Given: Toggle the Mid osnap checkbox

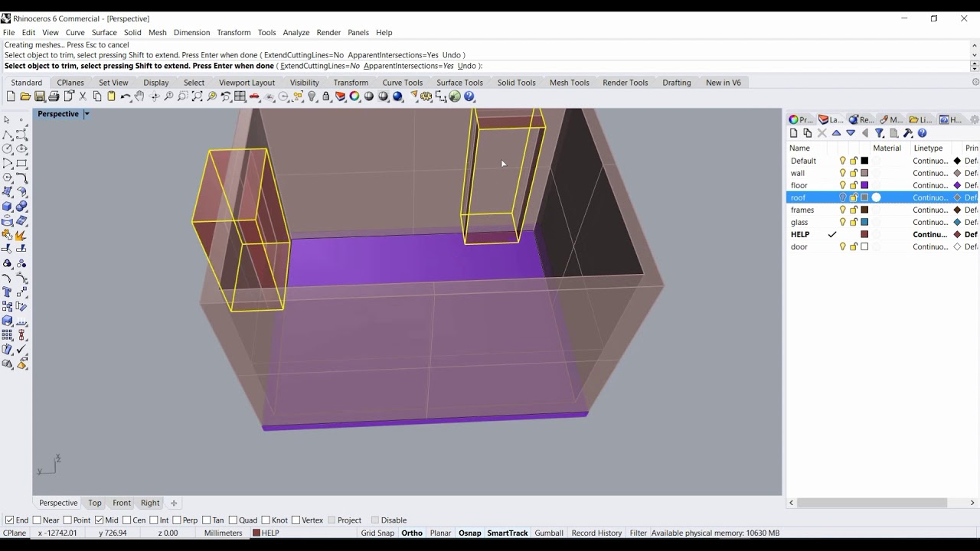Looking at the screenshot, I should click(x=99, y=520).
